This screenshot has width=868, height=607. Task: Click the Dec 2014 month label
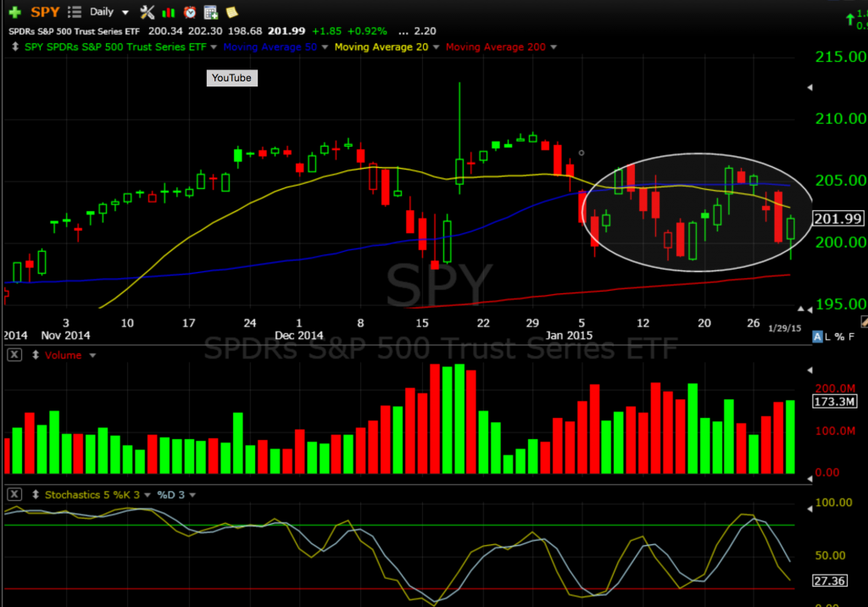pos(299,336)
